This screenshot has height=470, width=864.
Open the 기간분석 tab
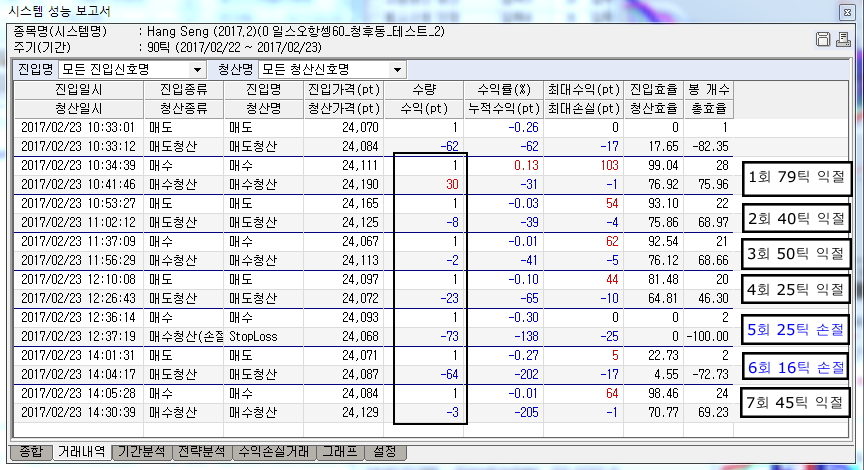click(140, 452)
